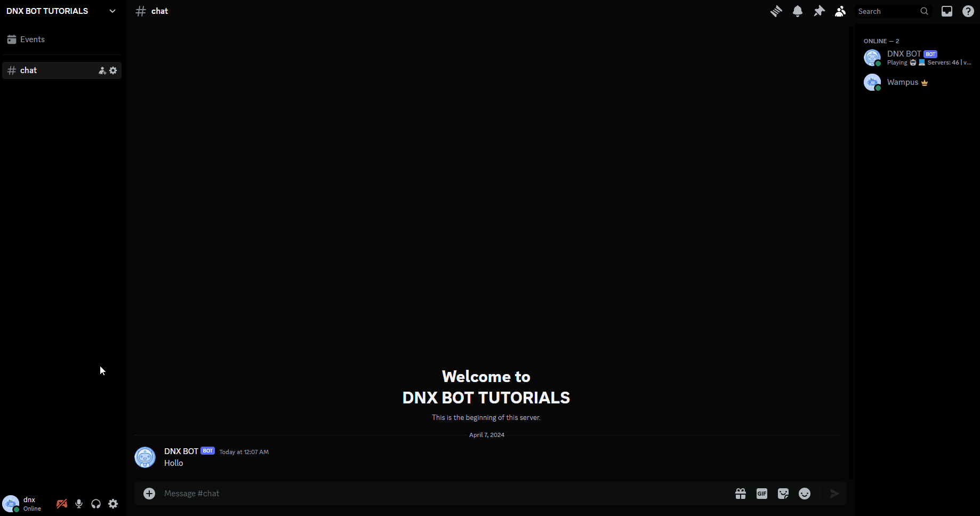Open the sticker picker
980x516 pixels.
point(783,494)
